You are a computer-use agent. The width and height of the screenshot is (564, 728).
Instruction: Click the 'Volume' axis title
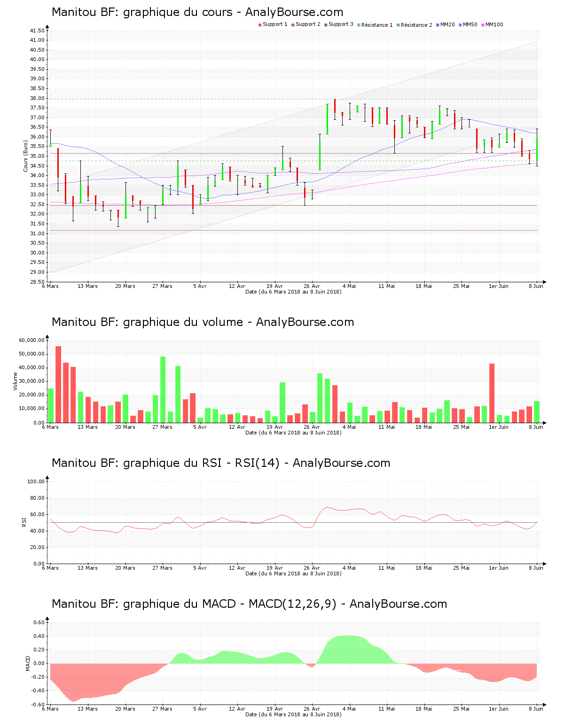[x=16, y=381]
